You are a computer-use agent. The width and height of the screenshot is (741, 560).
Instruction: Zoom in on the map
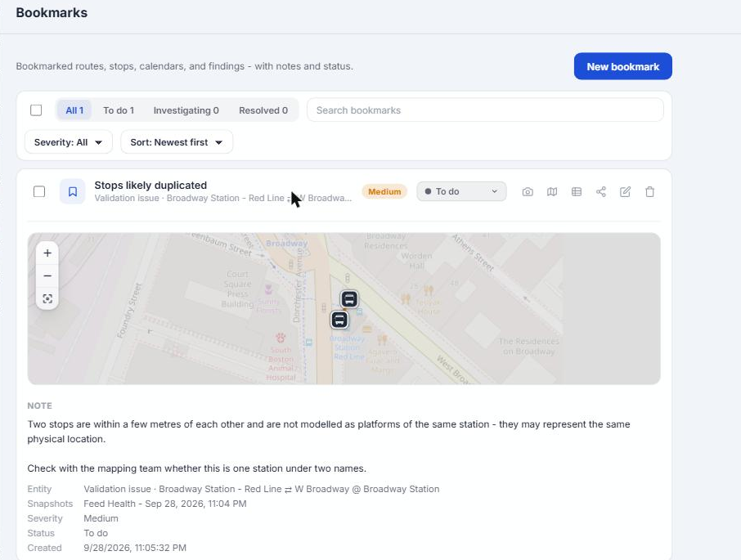click(47, 253)
